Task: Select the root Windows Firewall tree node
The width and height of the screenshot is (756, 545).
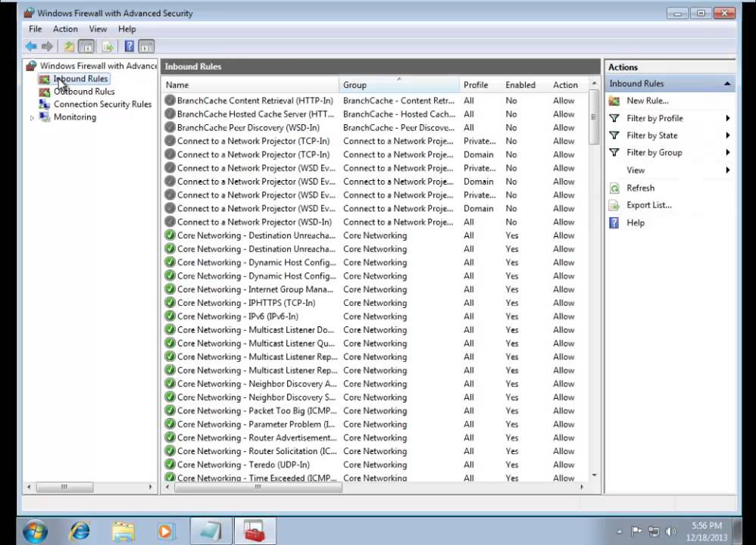Action: (98, 66)
